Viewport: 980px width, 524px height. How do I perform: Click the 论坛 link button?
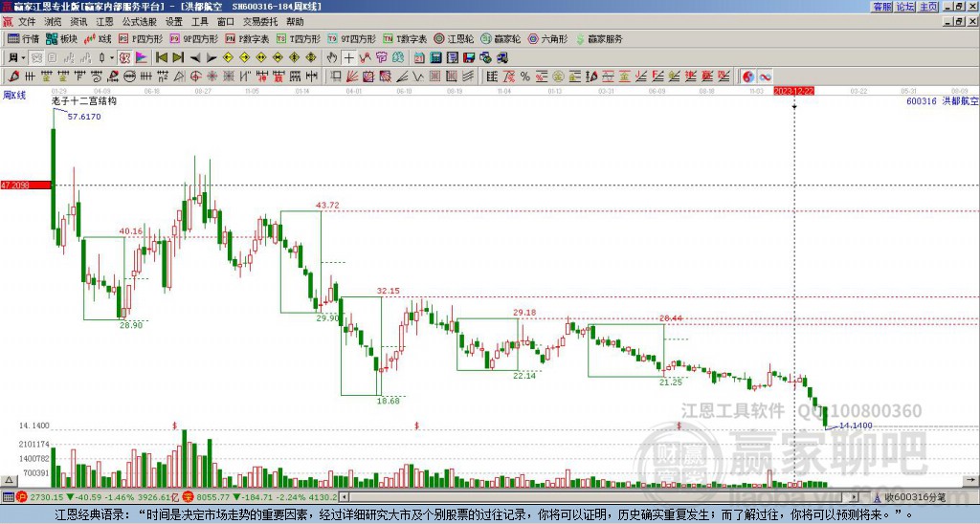905,7
